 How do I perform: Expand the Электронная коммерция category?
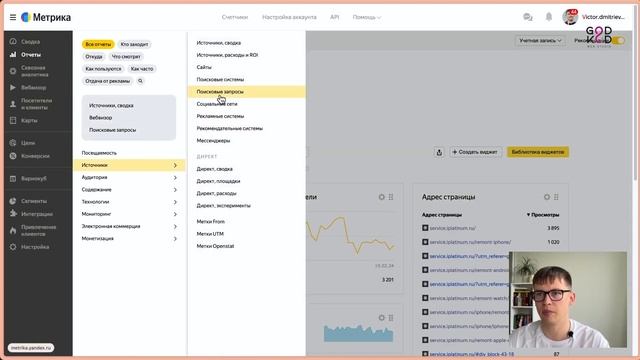(129, 226)
